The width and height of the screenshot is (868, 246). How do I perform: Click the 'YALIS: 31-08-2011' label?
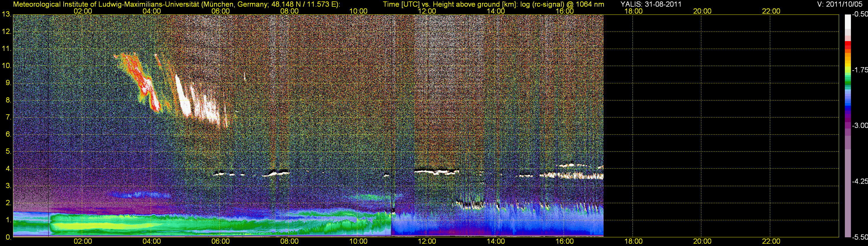pyautogui.click(x=651, y=4)
